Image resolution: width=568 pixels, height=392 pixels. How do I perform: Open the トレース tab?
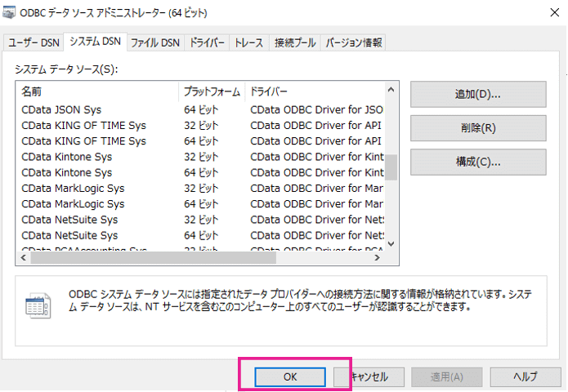click(249, 42)
